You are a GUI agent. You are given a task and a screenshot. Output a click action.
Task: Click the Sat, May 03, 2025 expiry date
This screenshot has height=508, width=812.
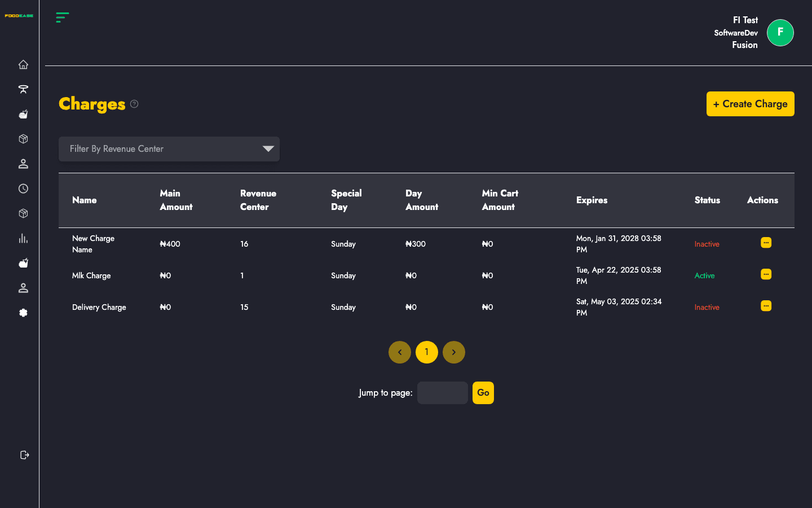(619, 307)
